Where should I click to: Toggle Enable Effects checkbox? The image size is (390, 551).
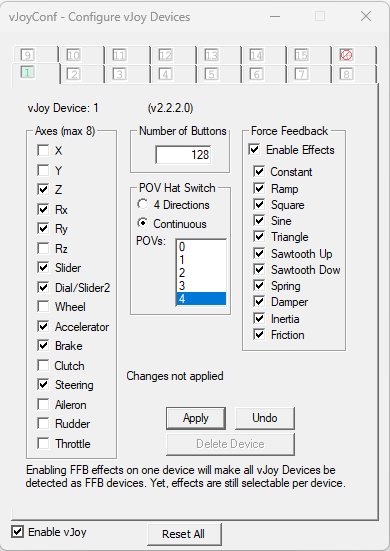254,150
